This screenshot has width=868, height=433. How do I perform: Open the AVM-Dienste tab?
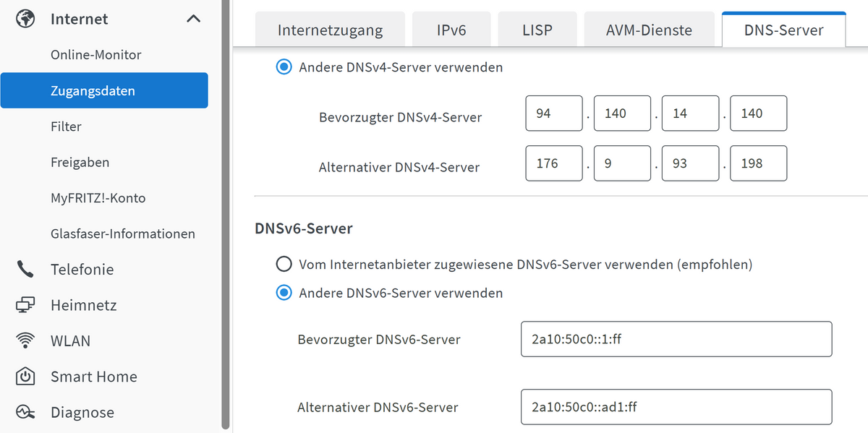point(649,30)
